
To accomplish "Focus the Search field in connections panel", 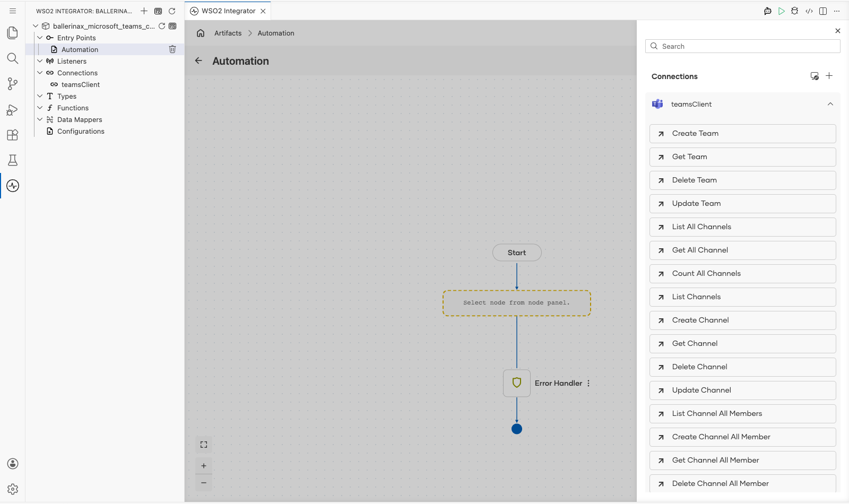I will click(742, 46).
